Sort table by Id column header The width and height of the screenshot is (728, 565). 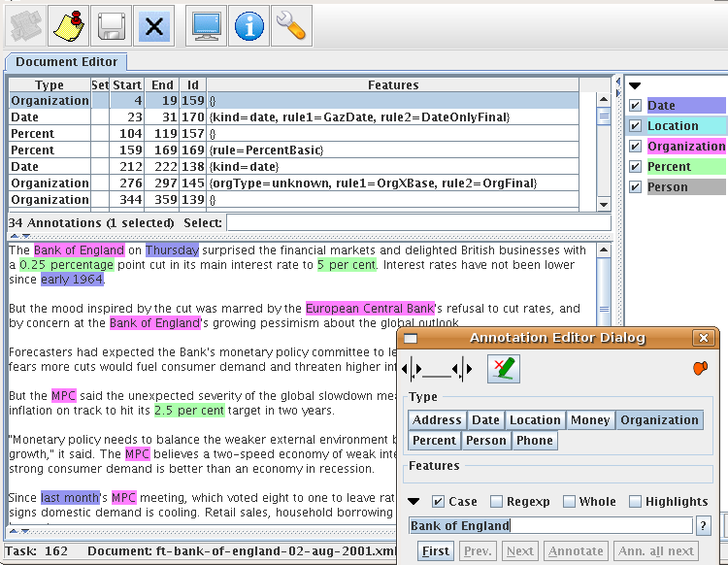pyautogui.click(x=193, y=85)
